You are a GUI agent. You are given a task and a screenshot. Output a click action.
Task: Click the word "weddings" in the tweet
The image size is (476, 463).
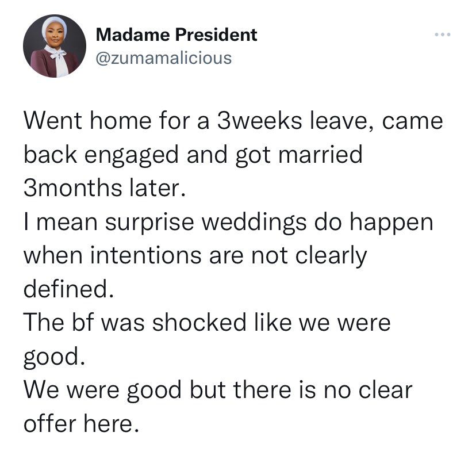coord(255,223)
